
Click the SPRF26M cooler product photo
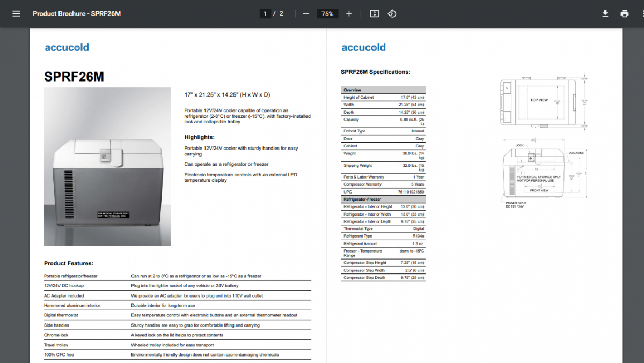click(107, 167)
